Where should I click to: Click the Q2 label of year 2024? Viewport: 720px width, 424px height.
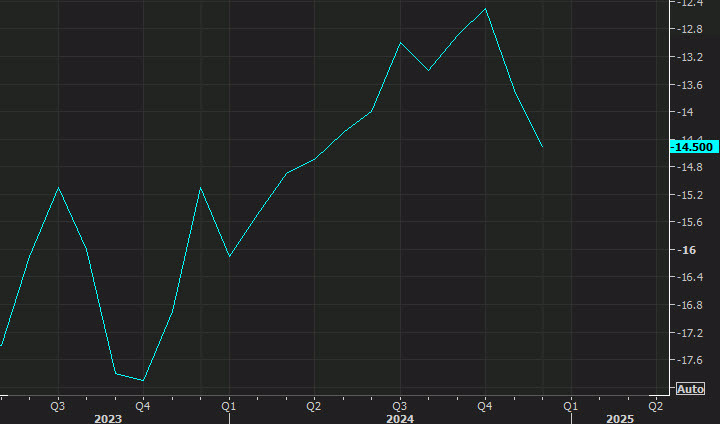314,406
